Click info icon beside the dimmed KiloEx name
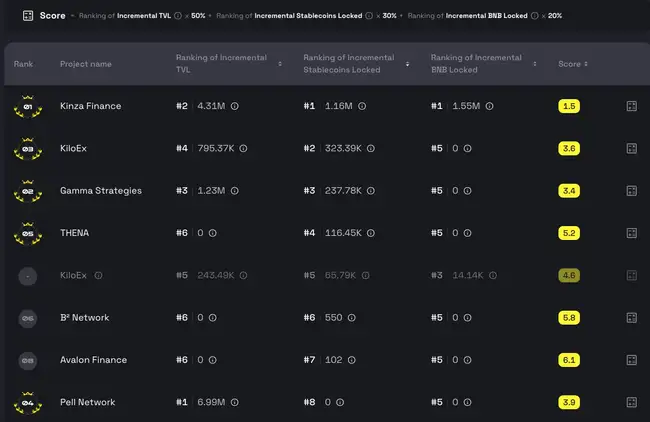 point(98,275)
